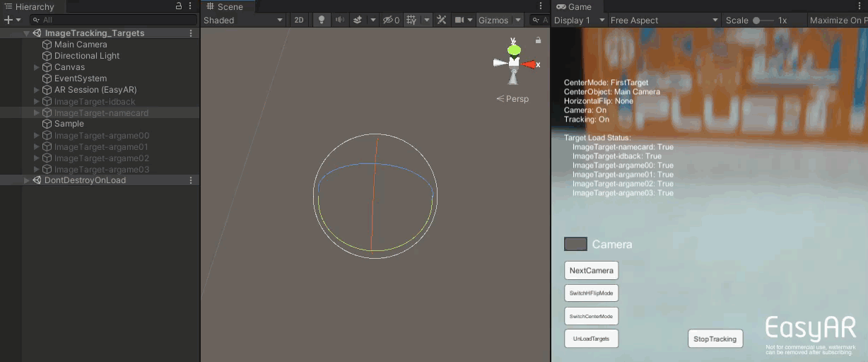Screen dimensions: 868x362
Task: Toggle scene effects layers icon
Action: [x=358, y=20]
